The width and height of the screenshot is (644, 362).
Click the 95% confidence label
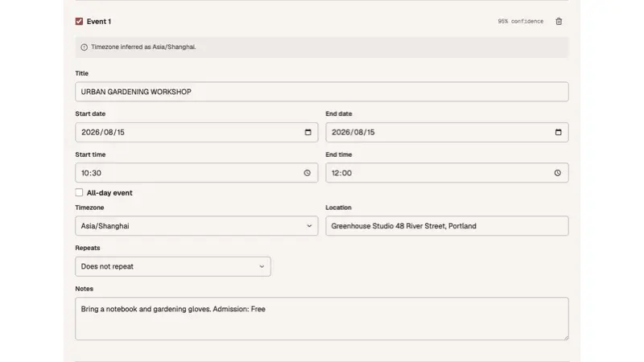point(520,22)
